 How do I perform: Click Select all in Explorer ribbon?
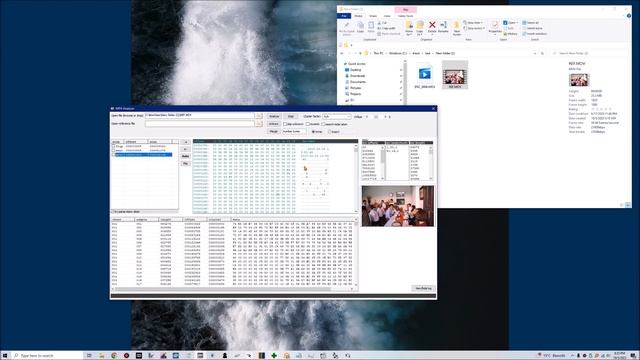coord(531,23)
